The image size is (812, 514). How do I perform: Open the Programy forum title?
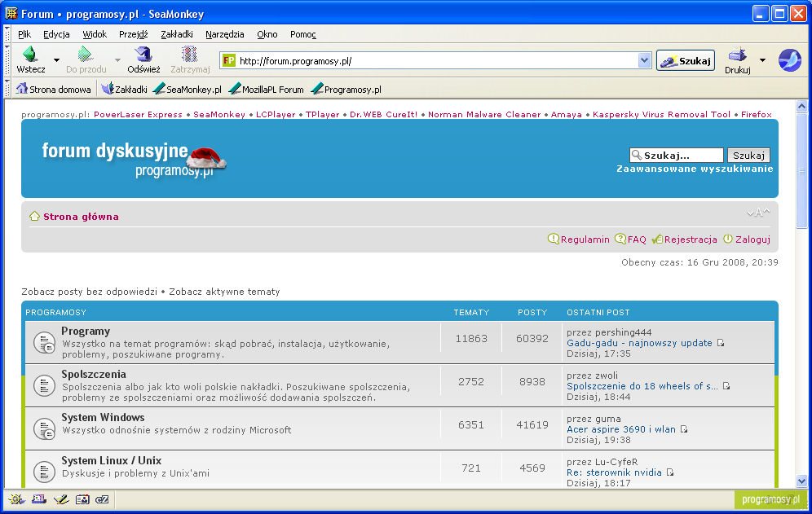click(x=86, y=331)
